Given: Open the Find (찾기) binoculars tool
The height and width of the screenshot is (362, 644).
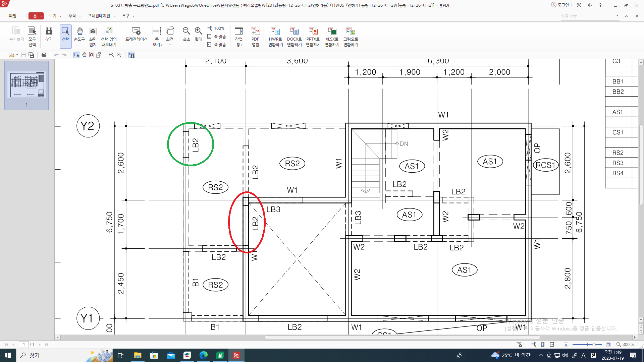Looking at the screenshot, I should tap(49, 35).
